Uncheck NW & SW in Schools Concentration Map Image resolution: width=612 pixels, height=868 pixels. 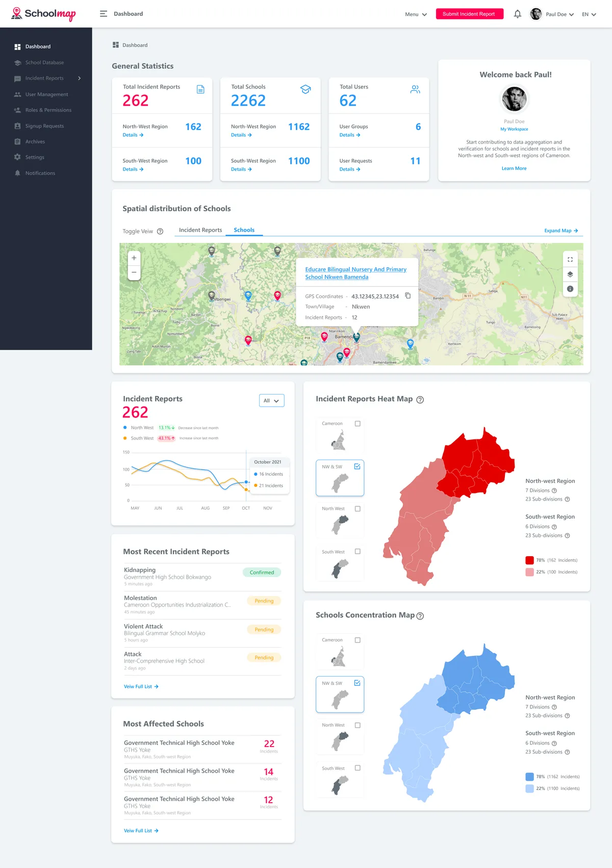point(358,683)
